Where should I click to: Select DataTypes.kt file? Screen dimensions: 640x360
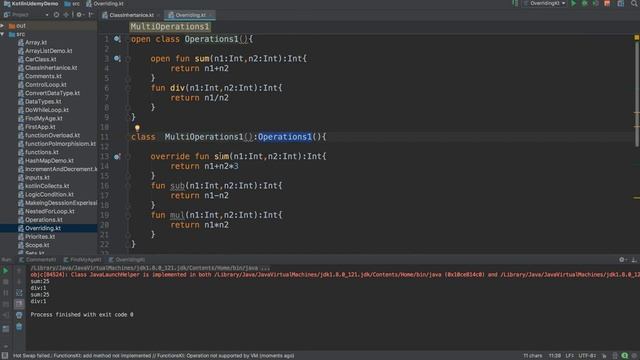point(43,102)
